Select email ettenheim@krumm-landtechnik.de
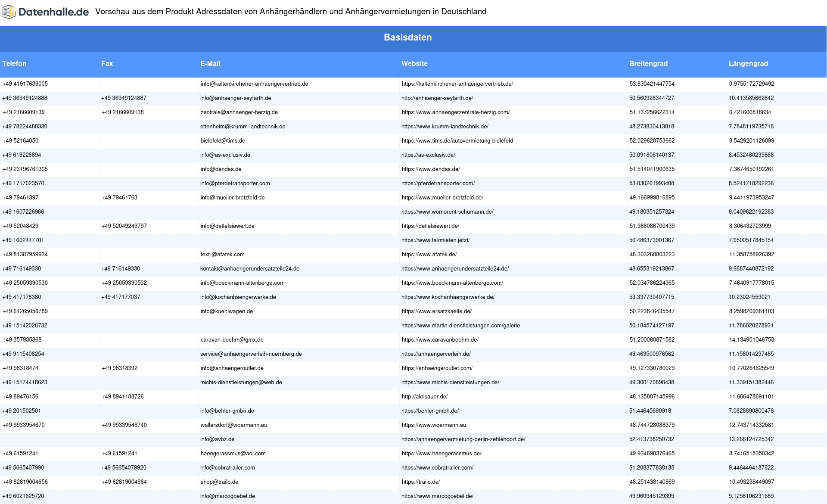 pyautogui.click(x=243, y=127)
